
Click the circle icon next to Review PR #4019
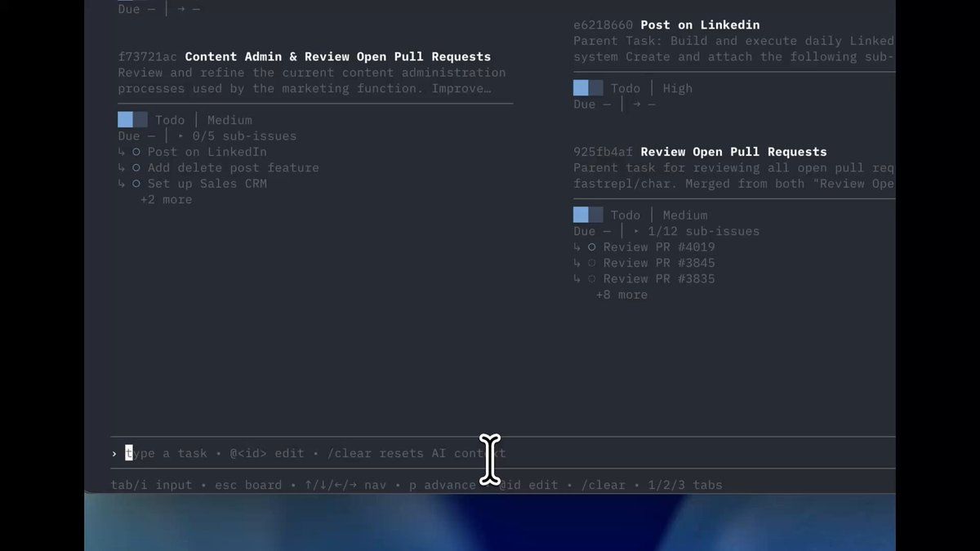click(592, 247)
